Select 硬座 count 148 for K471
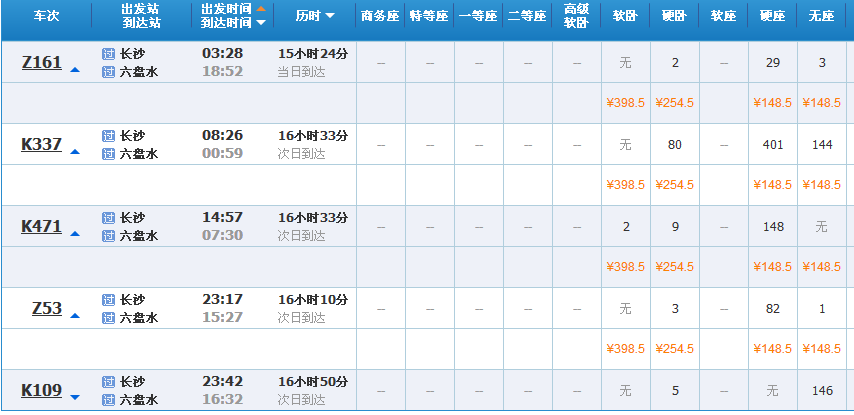The height and width of the screenshot is (415, 854). pos(773,227)
